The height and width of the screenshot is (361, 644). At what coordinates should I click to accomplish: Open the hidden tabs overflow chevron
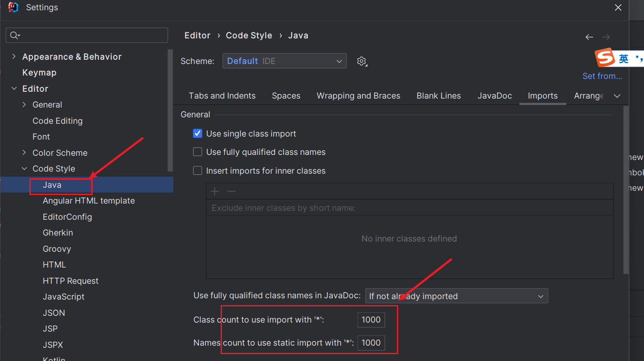point(617,96)
